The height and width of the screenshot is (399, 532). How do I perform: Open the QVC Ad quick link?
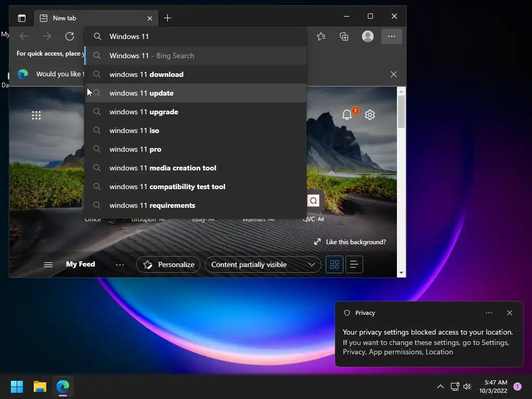click(313, 219)
